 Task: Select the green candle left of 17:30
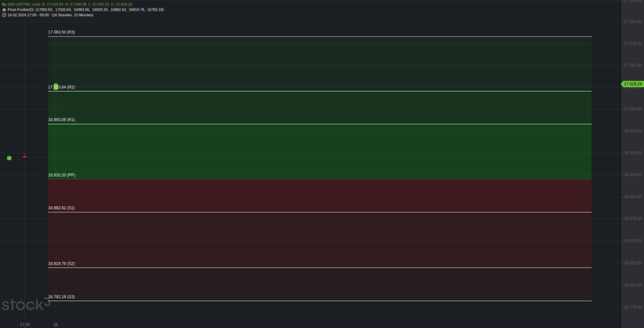point(9,158)
